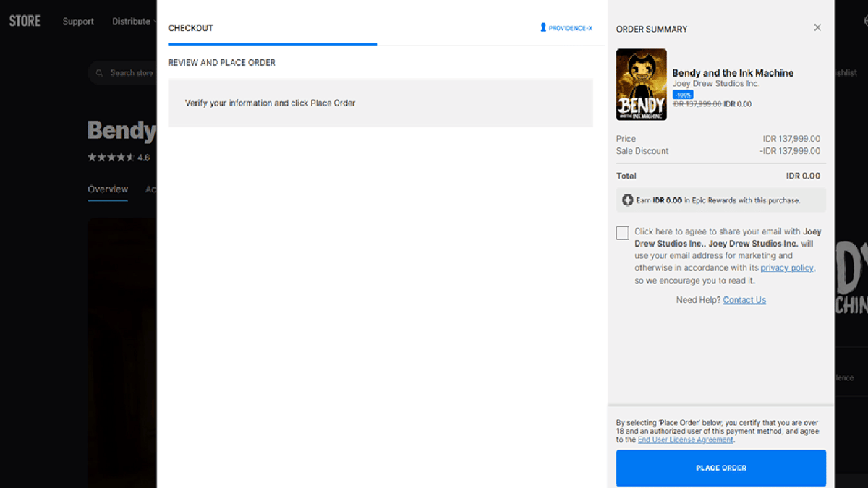Click the blue person icon beside PROVIDENCE-X
This screenshot has width=868, height=488.
click(x=542, y=27)
